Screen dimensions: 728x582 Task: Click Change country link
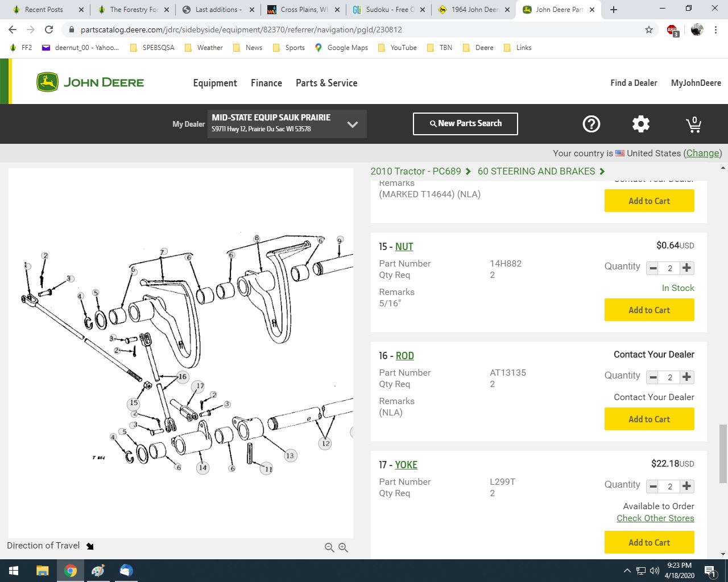[702, 153]
